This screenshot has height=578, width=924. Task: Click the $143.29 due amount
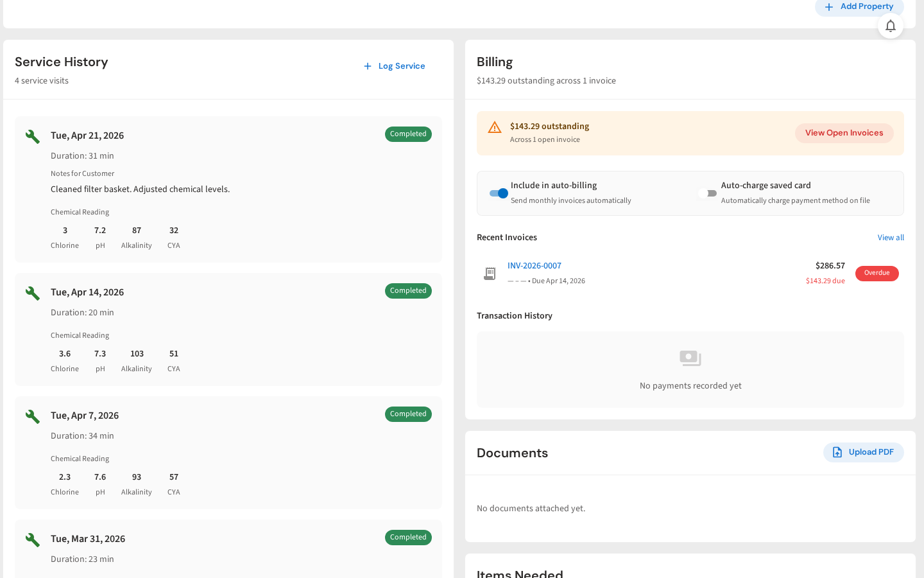pyautogui.click(x=825, y=281)
